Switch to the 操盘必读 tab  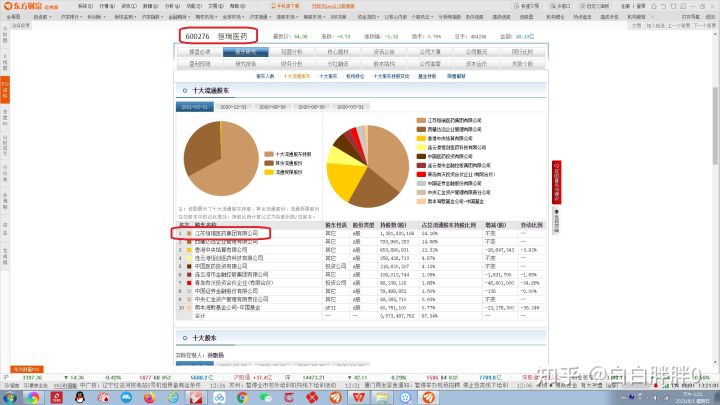pyautogui.click(x=199, y=52)
